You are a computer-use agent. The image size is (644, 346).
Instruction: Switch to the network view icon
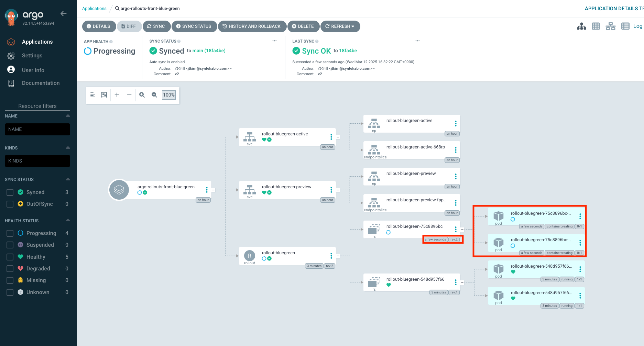tap(611, 26)
